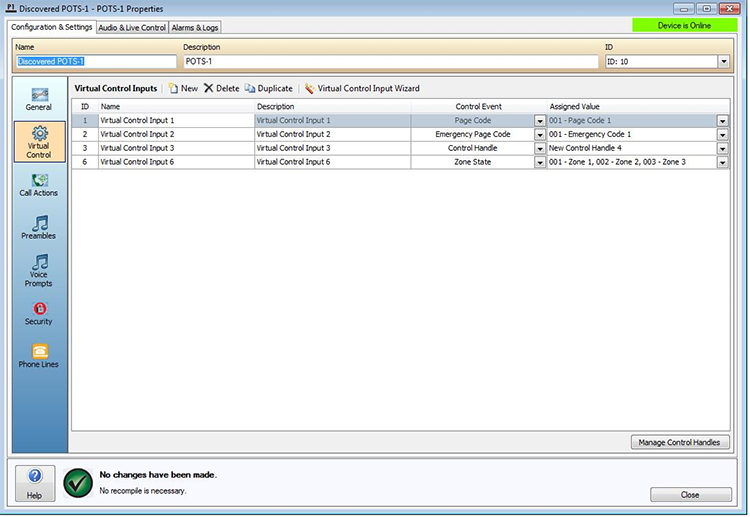Create a New virtual control input
This screenshot has width=750, height=517.
coord(183,89)
